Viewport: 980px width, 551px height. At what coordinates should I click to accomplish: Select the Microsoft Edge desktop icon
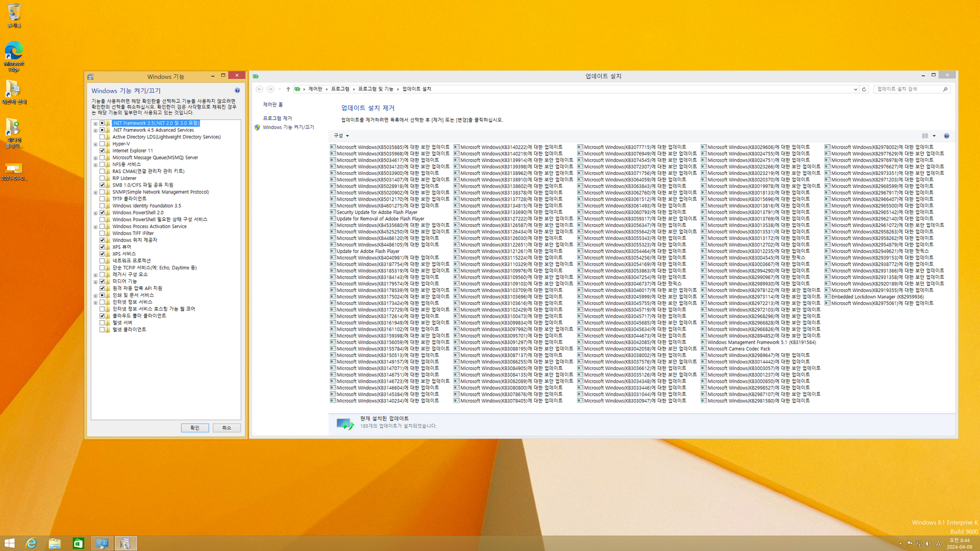click(x=14, y=57)
